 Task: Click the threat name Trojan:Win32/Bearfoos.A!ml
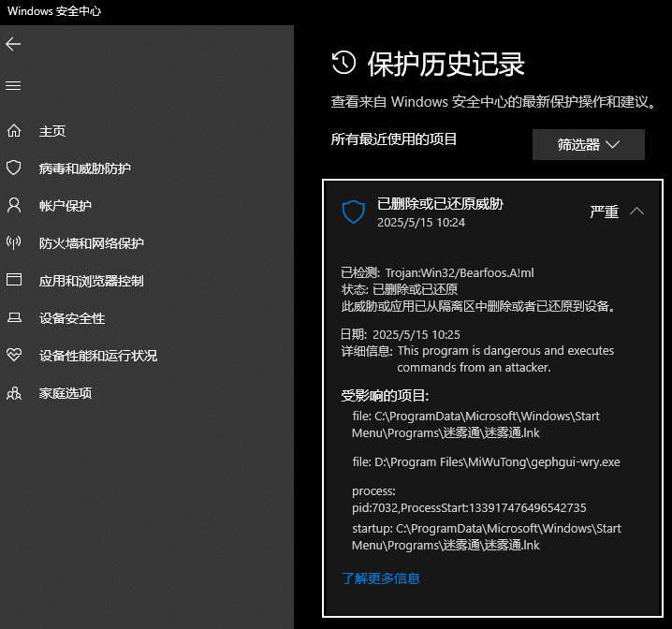pos(460,272)
